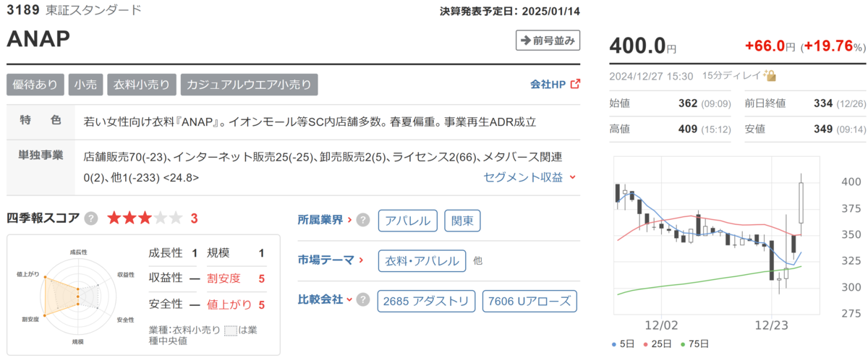Viewport: 868px width, 358px height.
Task: Click the 規模 score value 1
Action: tap(262, 253)
